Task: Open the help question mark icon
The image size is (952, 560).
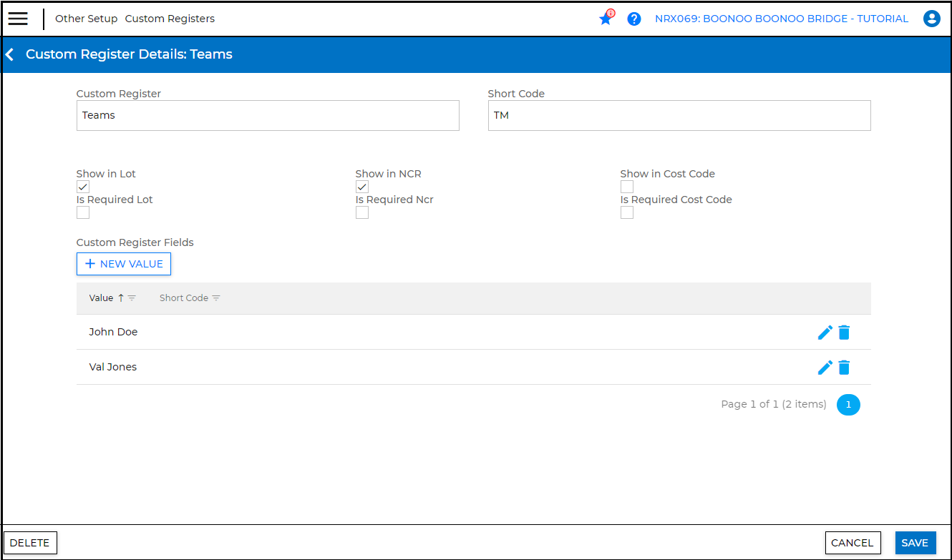Action: (633, 19)
